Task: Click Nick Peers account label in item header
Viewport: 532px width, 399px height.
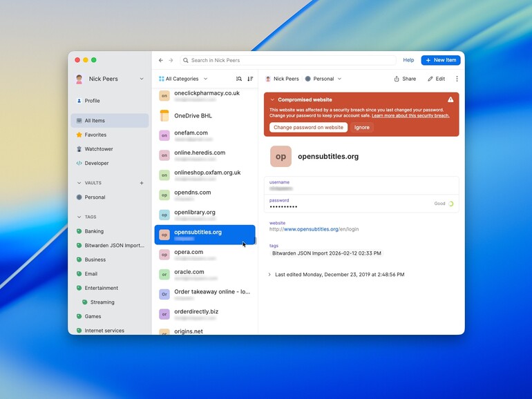Action: coord(282,79)
